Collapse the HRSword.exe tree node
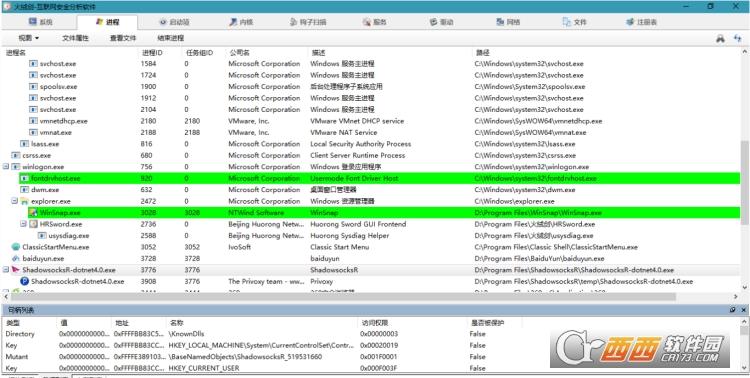The height and width of the screenshot is (378, 750). coord(23,224)
